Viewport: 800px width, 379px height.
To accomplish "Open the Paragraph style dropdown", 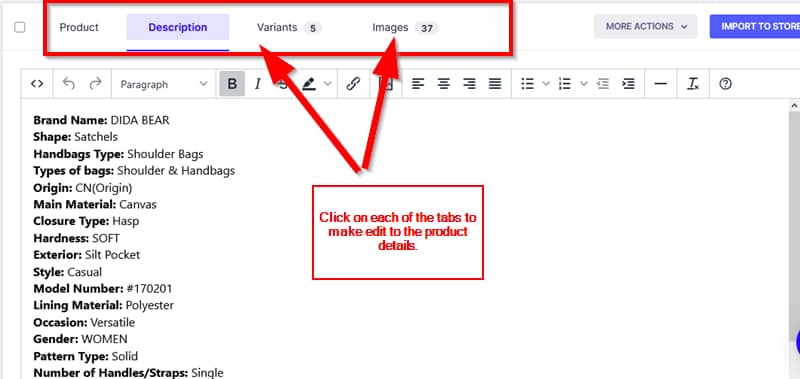I will coord(163,84).
